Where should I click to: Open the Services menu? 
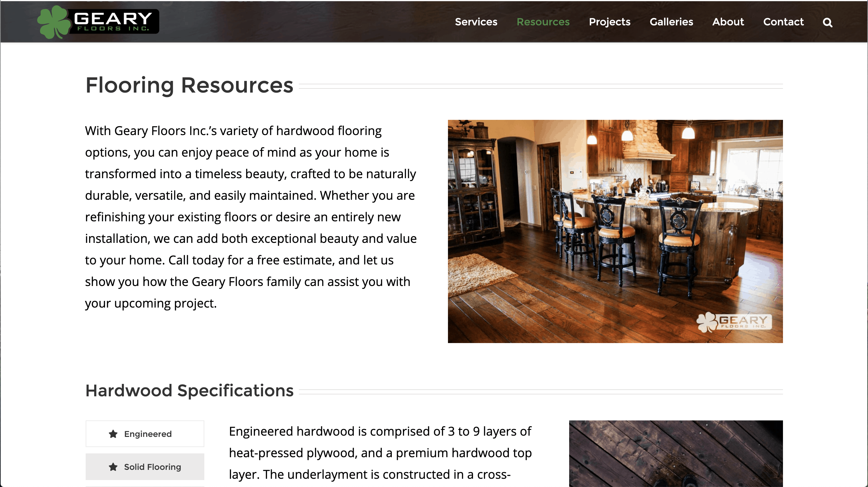coord(476,22)
